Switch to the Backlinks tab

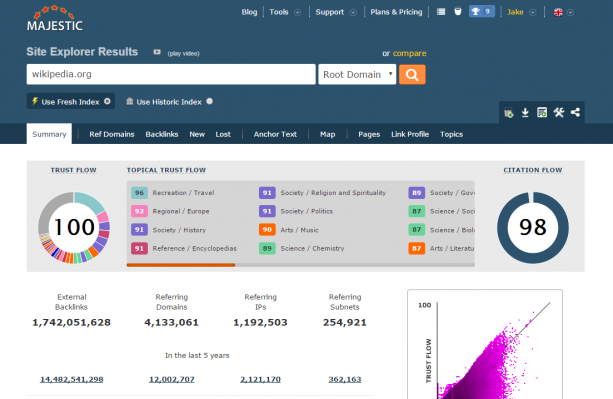pyautogui.click(x=162, y=134)
